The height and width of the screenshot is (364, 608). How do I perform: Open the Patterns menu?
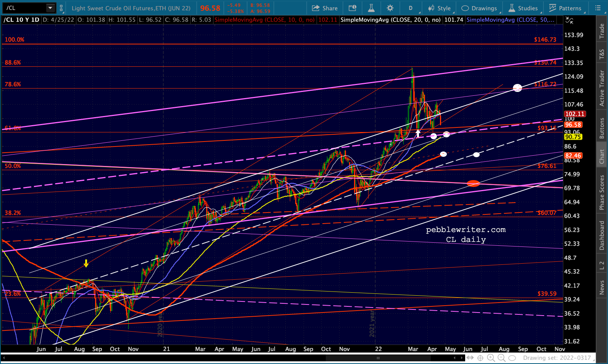tap(565, 8)
